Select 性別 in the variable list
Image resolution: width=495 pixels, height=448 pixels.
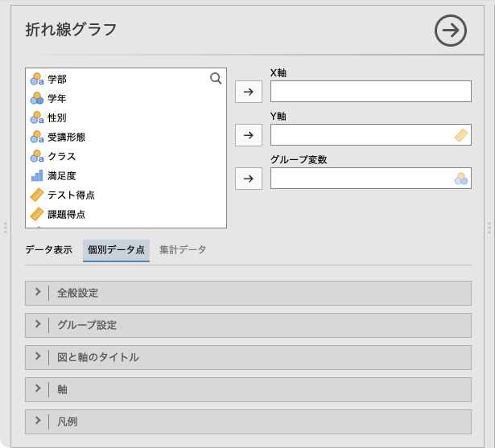pyautogui.click(x=57, y=117)
